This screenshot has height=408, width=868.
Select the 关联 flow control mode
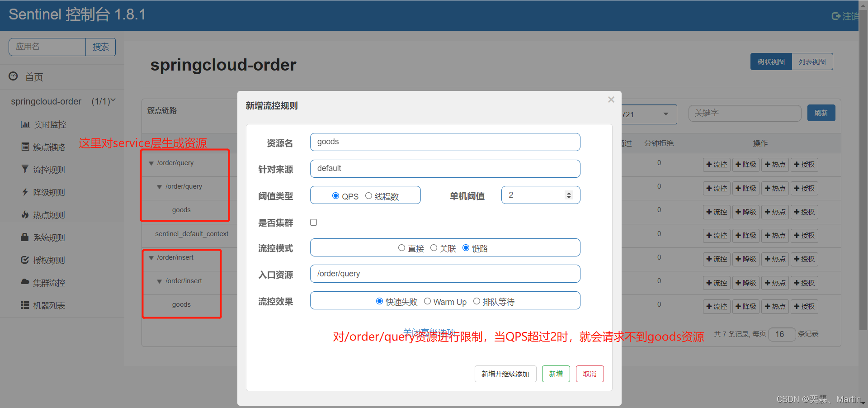click(434, 248)
